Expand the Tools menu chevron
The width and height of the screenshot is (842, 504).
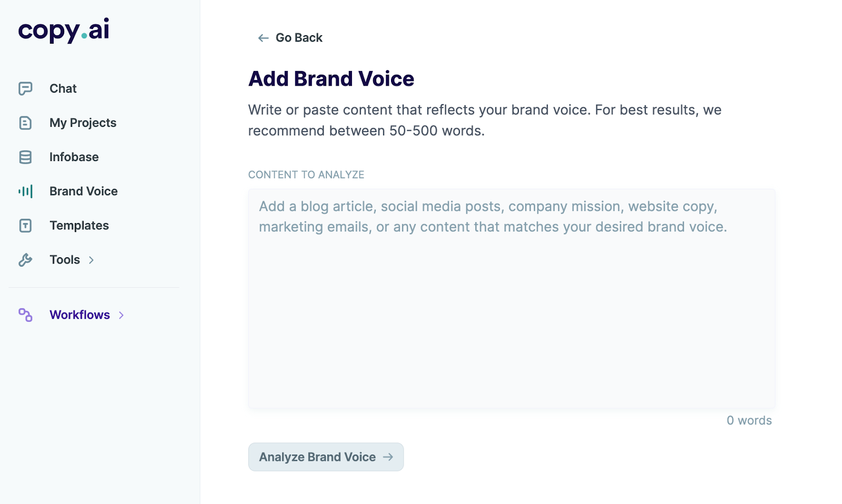click(91, 259)
